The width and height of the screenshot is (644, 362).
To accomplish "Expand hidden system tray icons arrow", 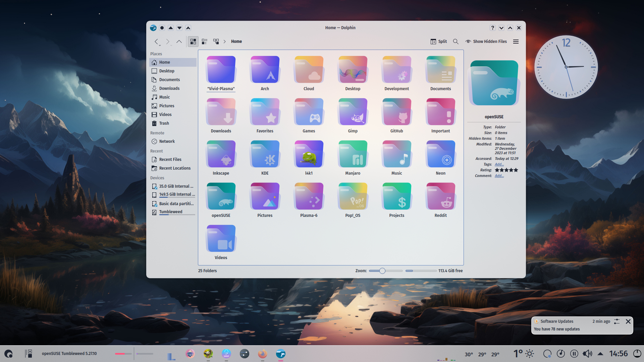I will [600, 354].
